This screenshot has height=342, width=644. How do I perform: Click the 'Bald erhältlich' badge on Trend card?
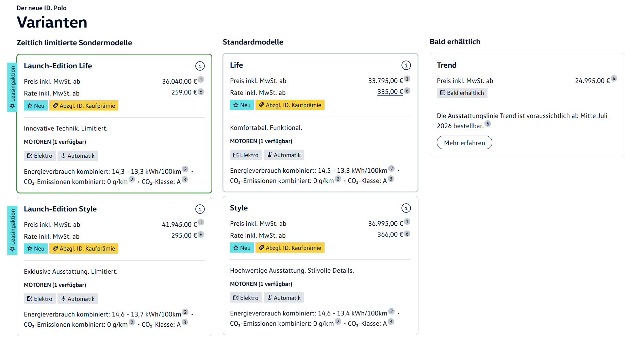tap(462, 93)
